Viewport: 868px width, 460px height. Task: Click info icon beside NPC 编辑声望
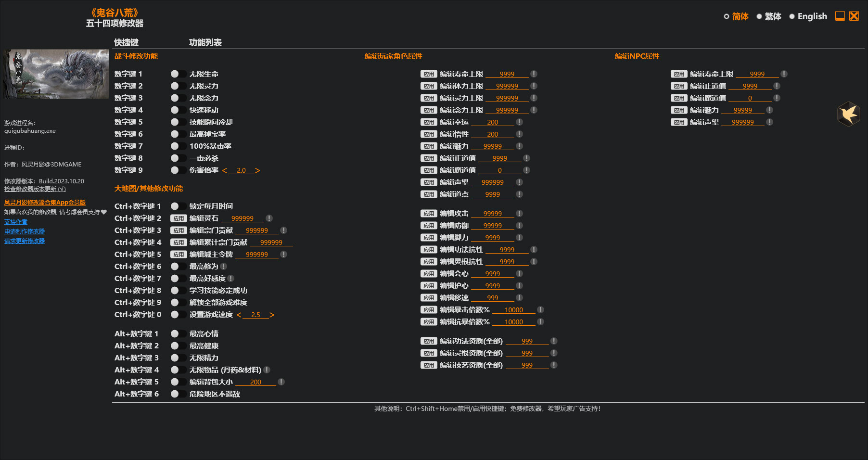pos(769,122)
